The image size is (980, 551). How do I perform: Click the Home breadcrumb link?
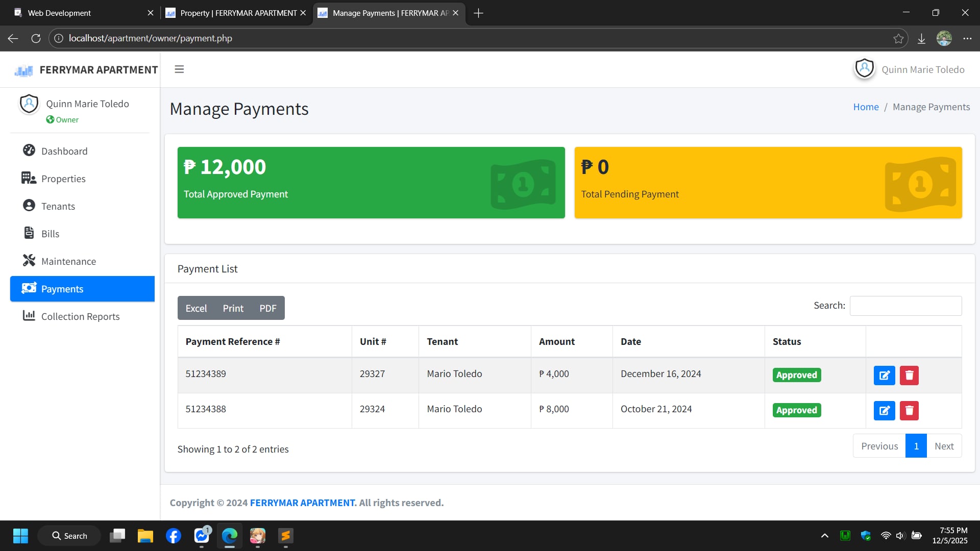point(866,107)
